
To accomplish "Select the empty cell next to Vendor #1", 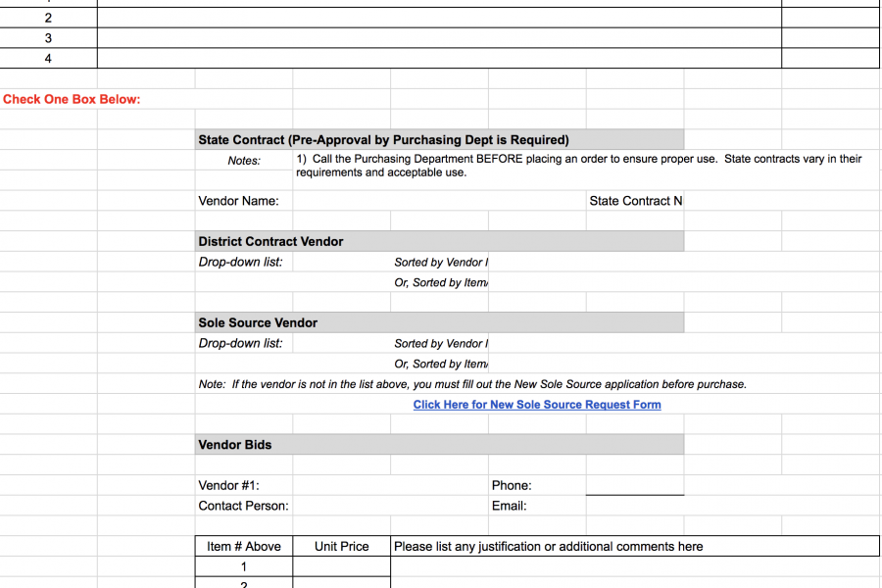I will 390,485.
